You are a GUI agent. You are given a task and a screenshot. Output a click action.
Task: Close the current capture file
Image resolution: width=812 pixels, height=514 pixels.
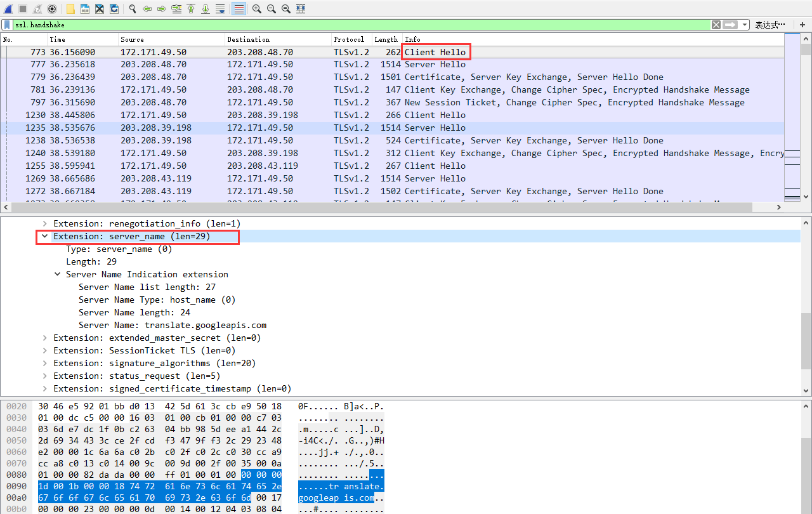[x=100, y=9]
